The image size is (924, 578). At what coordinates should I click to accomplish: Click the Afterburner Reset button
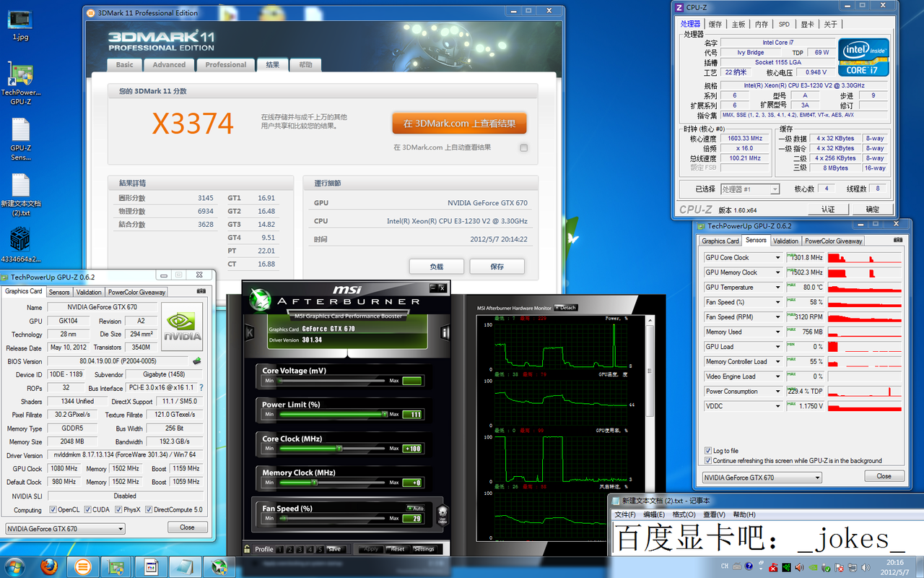click(x=398, y=549)
